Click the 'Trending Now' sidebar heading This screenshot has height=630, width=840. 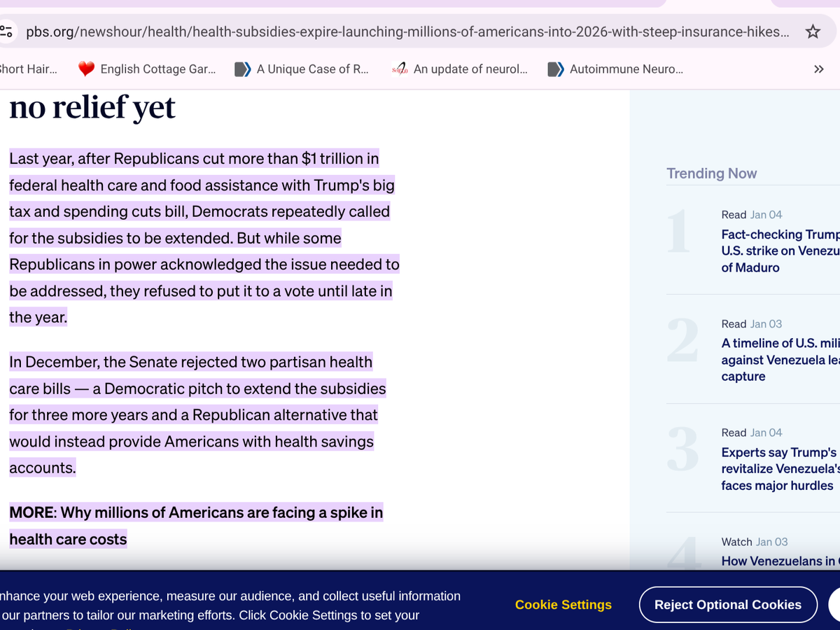point(711,174)
